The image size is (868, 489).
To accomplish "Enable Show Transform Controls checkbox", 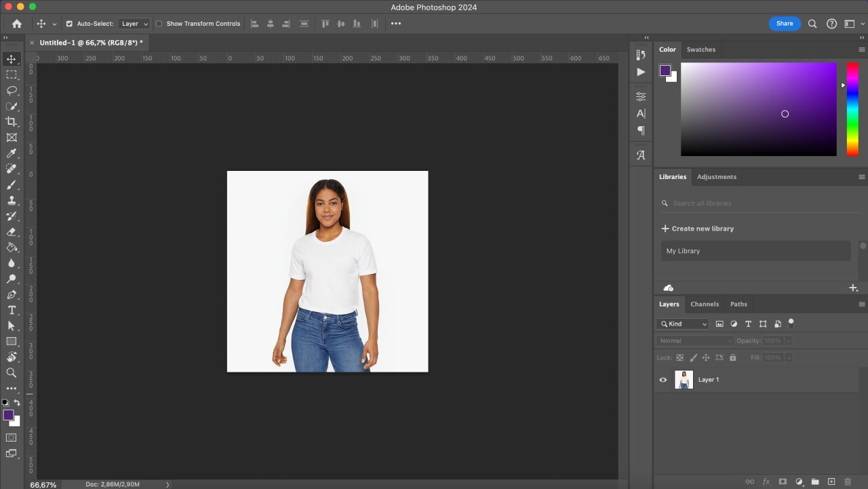I will point(159,24).
